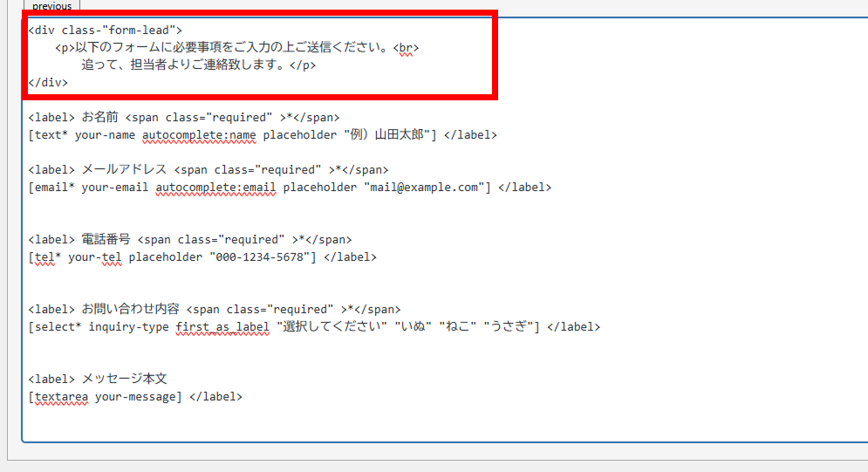Open the "previous" tab above the editor
The width and height of the screenshot is (868, 472).
(x=51, y=6)
